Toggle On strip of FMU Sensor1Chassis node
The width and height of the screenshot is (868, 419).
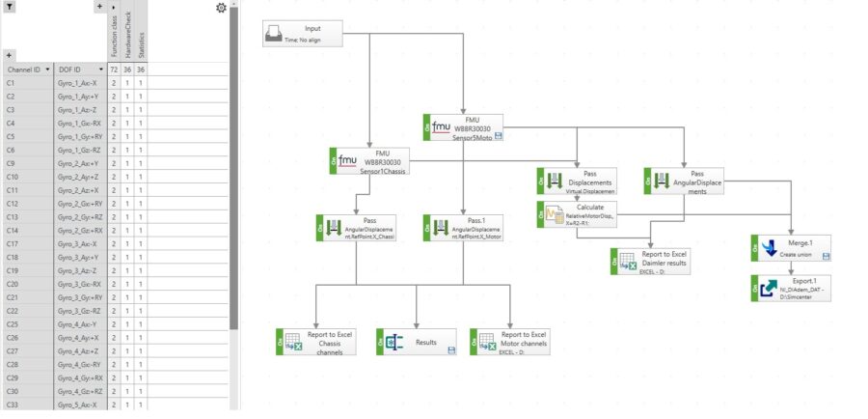tap(333, 160)
